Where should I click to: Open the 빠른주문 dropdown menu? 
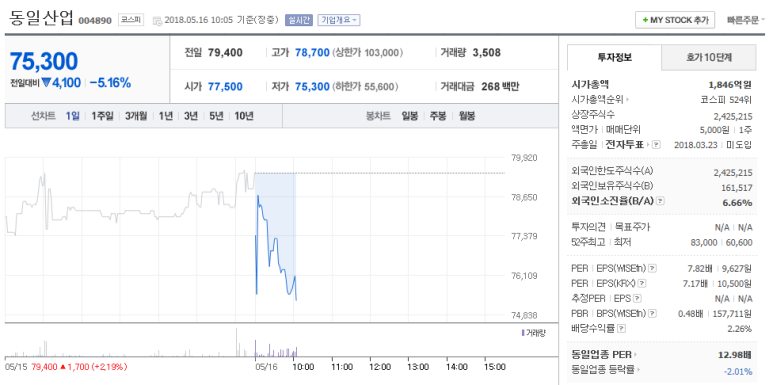click(x=746, y=20)
